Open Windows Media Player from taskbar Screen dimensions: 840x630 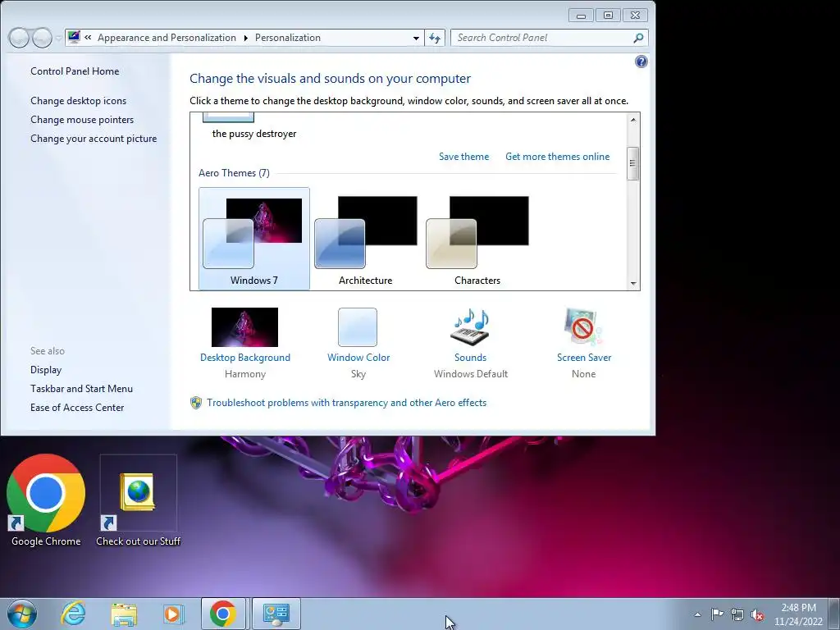[173, 614]
